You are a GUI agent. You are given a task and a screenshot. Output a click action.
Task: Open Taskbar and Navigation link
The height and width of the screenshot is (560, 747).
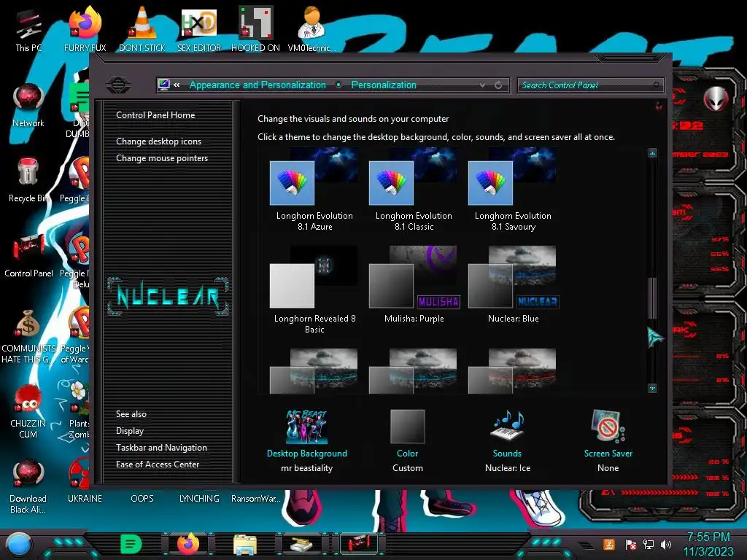[161, 448]
